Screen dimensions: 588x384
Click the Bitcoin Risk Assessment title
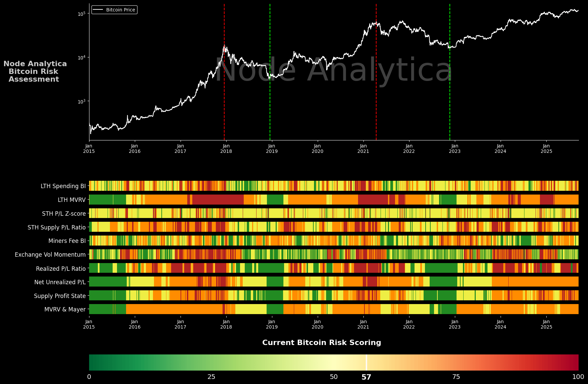tap(34, 71)
